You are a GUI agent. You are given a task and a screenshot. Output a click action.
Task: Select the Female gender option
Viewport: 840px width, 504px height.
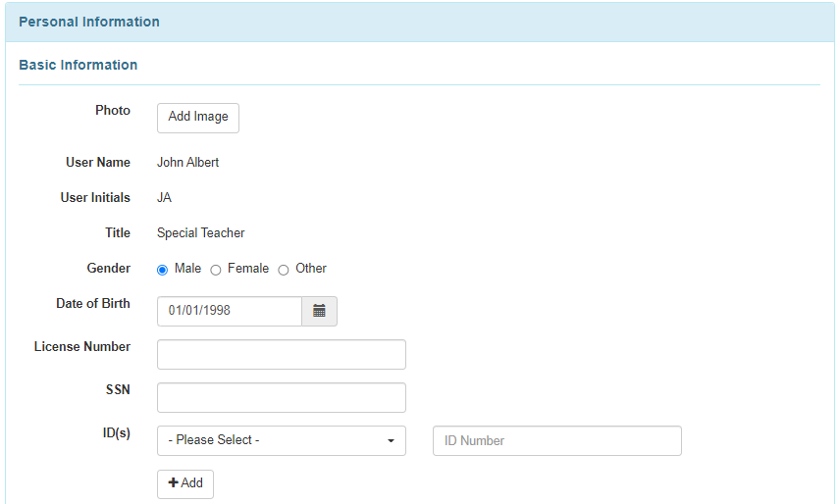click(x=216, y=270)
